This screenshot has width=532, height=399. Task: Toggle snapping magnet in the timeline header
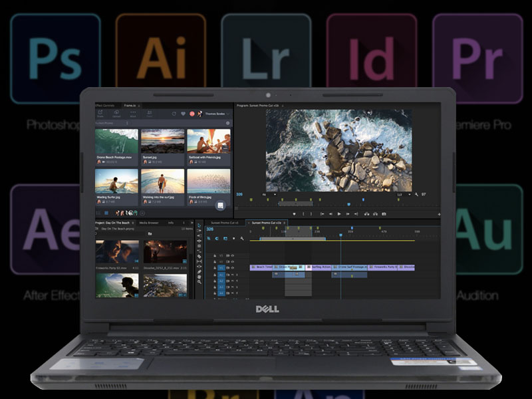[217, 239]
